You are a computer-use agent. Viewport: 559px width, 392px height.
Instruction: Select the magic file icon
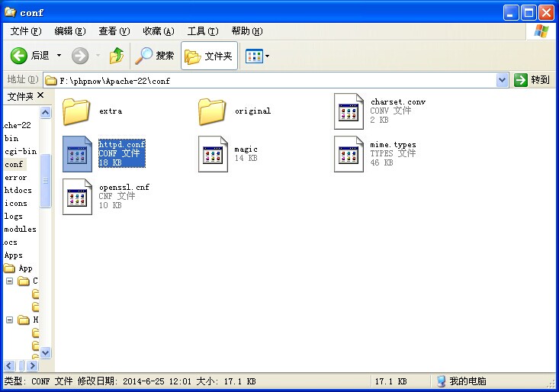pyautogui.click(x=213, y=154)
